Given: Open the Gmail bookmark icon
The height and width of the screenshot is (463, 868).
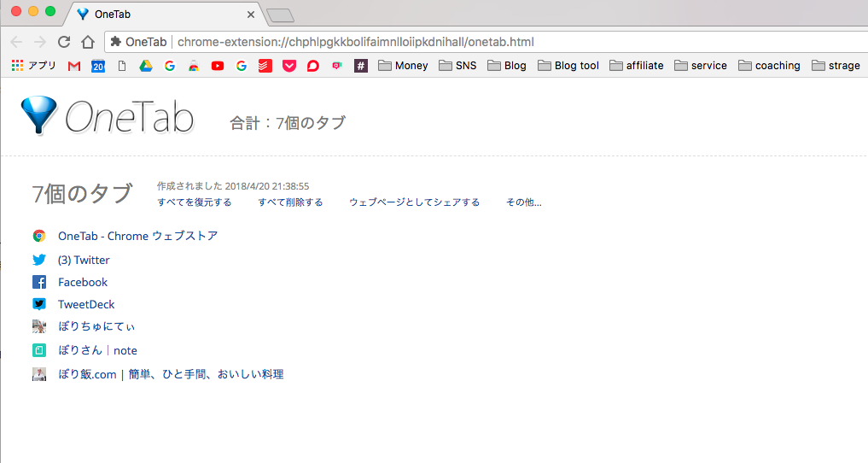Looking at the screenshot, I should (x=74, y=66).
